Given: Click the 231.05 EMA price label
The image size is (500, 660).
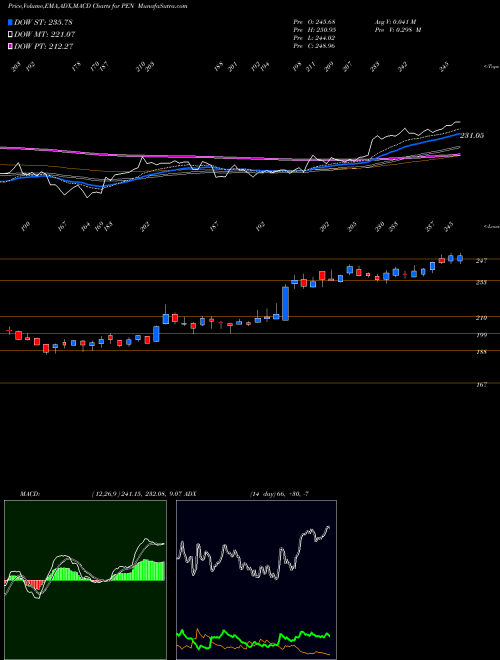Looking at the screenshot, I should pyautogui.click(x=472, y=136).
